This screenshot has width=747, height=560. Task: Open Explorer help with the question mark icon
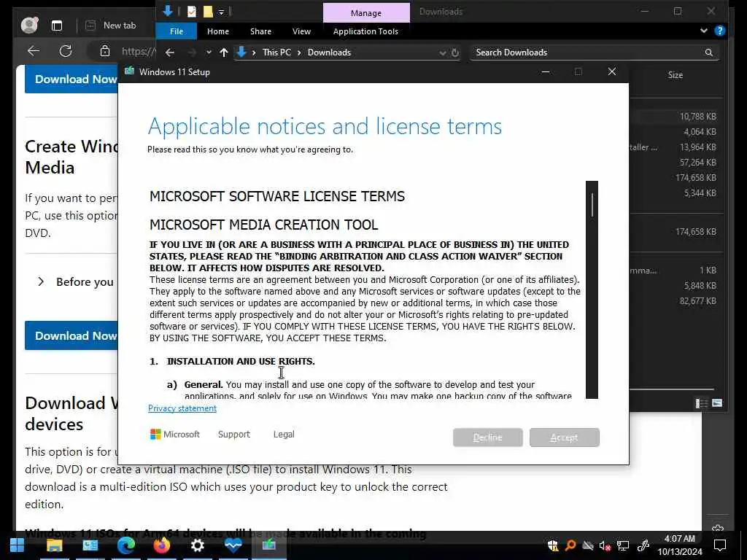pyautogui.click(x=719, y=31)
